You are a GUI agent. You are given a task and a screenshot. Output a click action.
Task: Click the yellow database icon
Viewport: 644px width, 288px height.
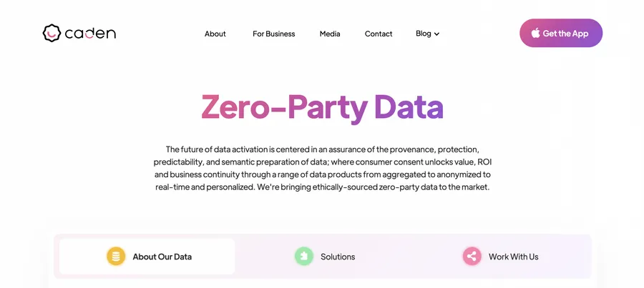(116, 257)
